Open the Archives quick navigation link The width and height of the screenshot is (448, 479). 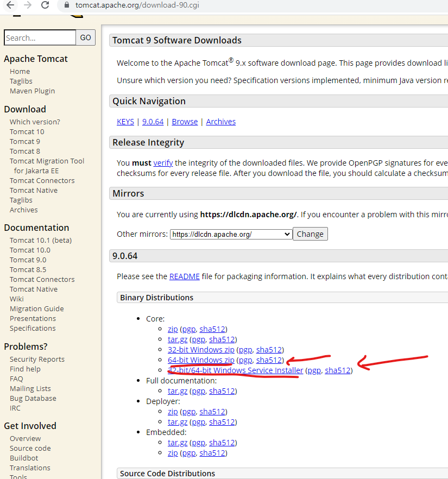tap(221, 122)
